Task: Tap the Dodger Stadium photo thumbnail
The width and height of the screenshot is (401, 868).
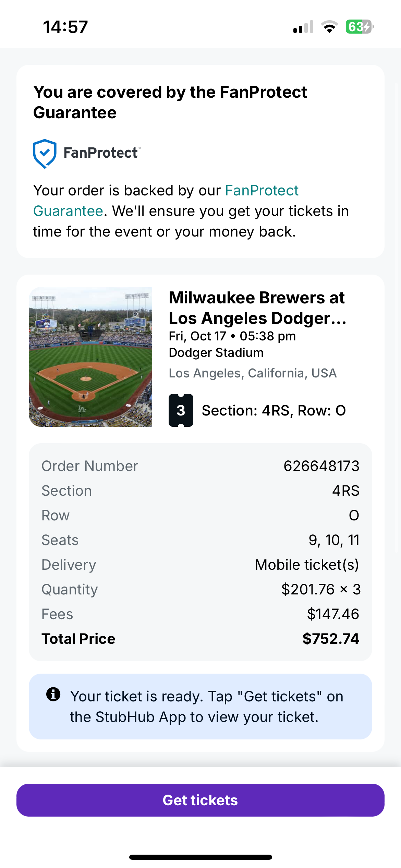Action: (90, 357)
